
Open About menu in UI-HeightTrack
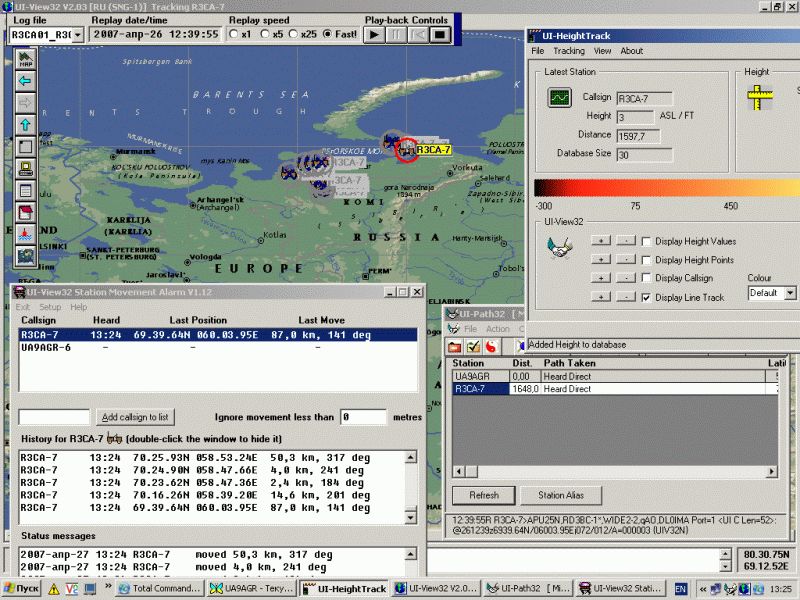(x=632, y=51)
